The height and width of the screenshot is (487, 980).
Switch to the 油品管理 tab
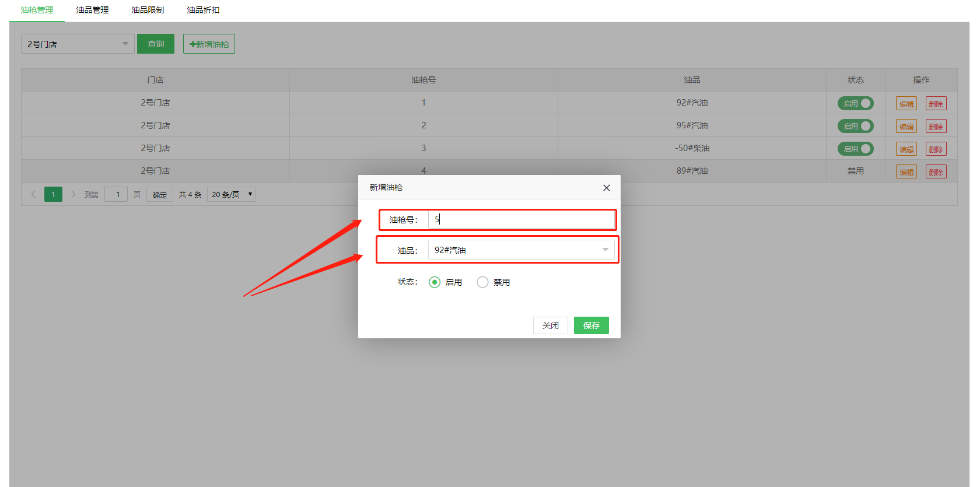coord(92,10)
